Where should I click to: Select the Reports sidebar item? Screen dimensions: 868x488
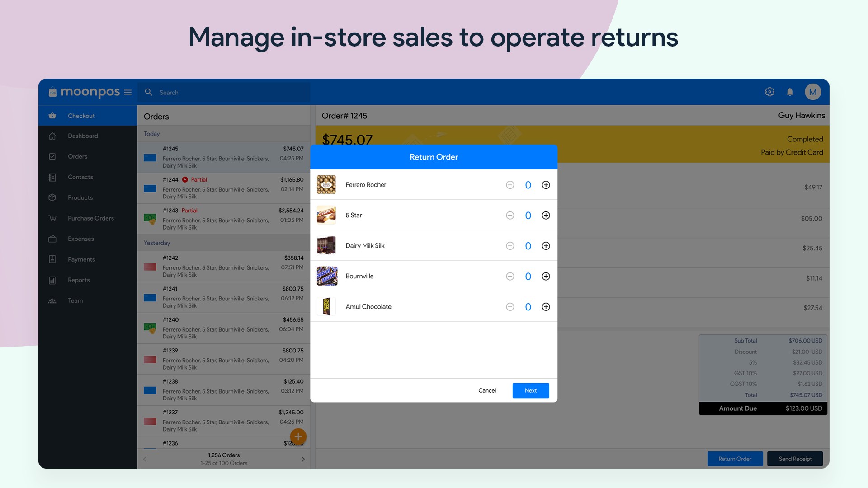coord(79,280)
